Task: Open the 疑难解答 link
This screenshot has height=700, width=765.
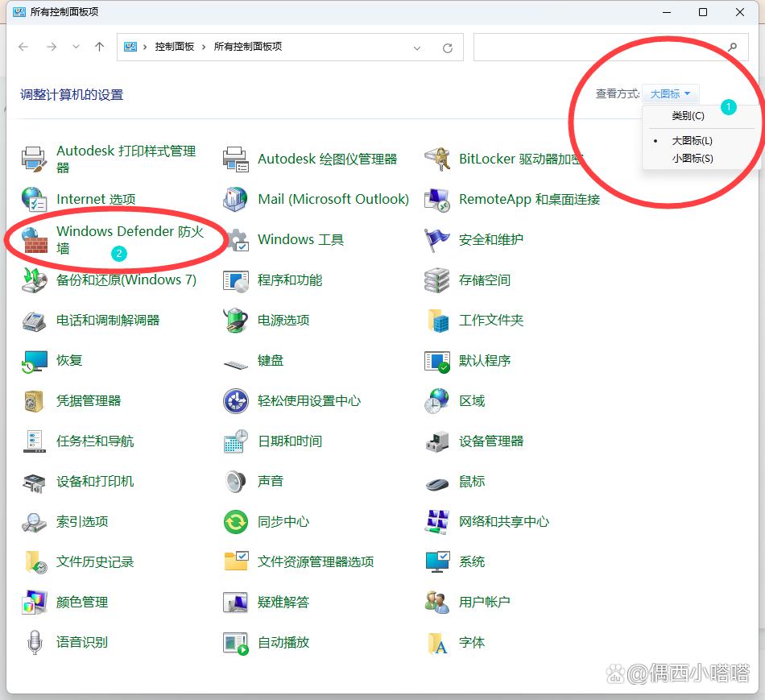Action: [x=283, y=603]
